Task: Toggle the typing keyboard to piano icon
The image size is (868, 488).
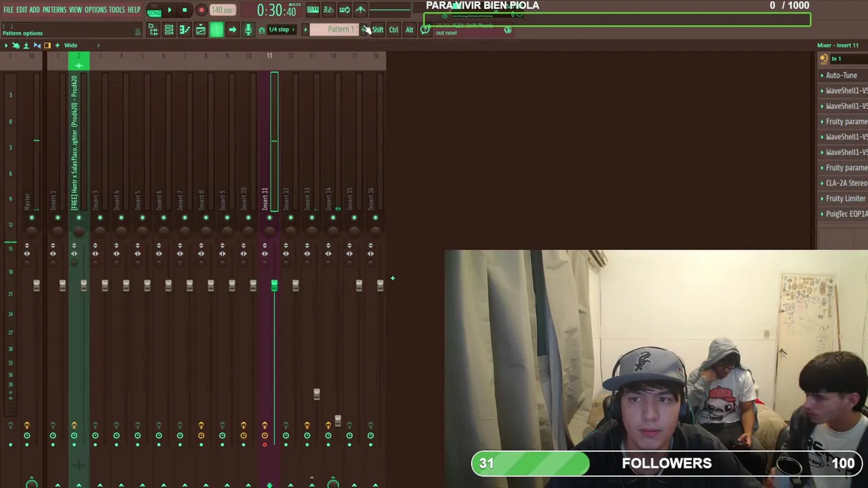Action: coord(313,10)
